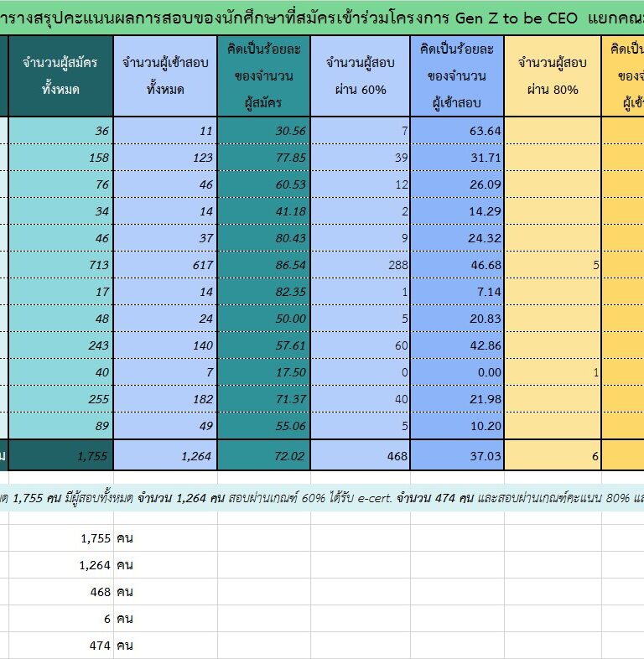Select the cell with 140 examinees
The image size is (644, 659).
[165, 345]
